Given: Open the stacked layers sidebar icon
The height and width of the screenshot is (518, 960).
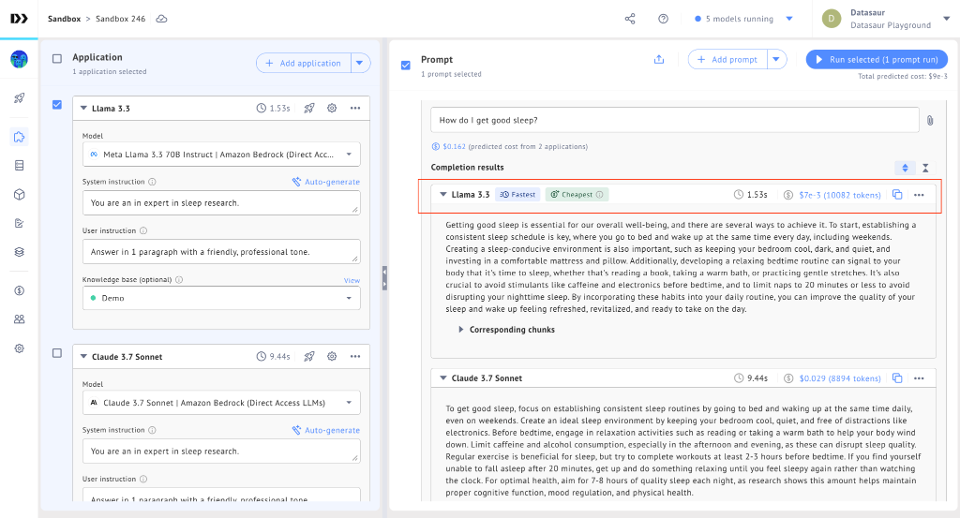Looking at the screenshot, I should coord(19,252).
